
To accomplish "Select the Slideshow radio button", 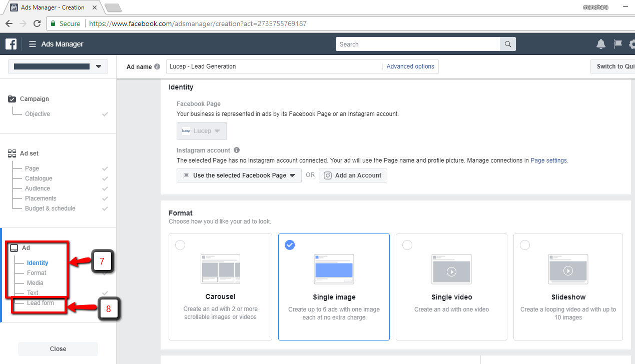I will [524, 245].
